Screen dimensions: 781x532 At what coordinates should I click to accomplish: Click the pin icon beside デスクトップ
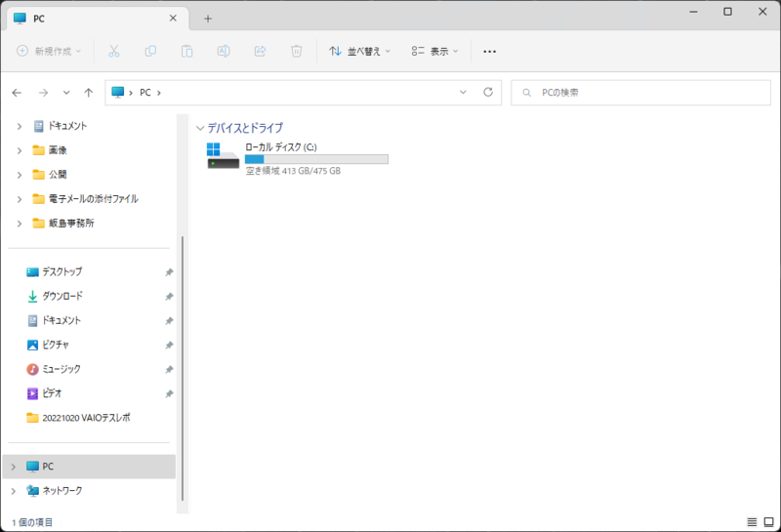click(169, 272)
